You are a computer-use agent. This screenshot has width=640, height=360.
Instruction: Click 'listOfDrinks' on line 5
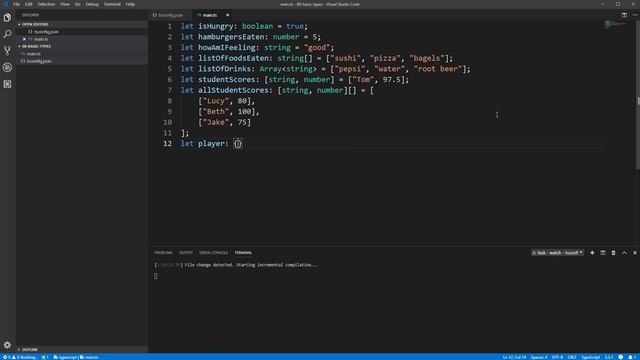pyautogui.click(x=224, y=69)
